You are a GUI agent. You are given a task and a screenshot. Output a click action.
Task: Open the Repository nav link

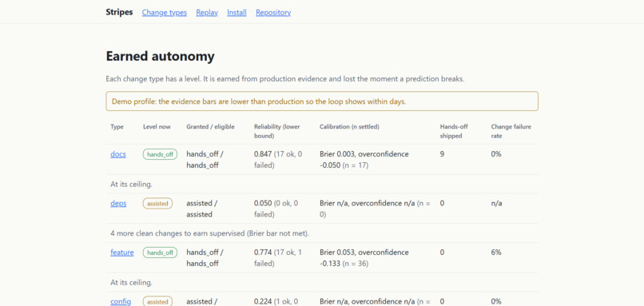coord(273,13)
